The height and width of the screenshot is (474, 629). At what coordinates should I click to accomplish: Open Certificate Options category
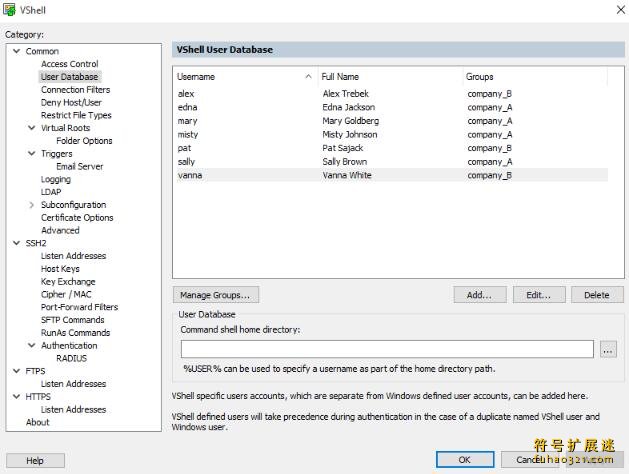pyautogui.click(x=77, y=218)
